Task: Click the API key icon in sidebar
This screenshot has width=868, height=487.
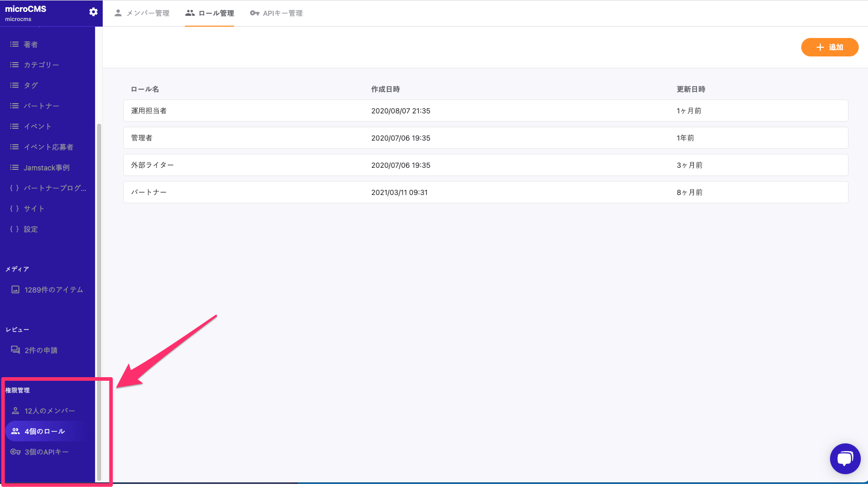Action: click(x=15, y=452)
